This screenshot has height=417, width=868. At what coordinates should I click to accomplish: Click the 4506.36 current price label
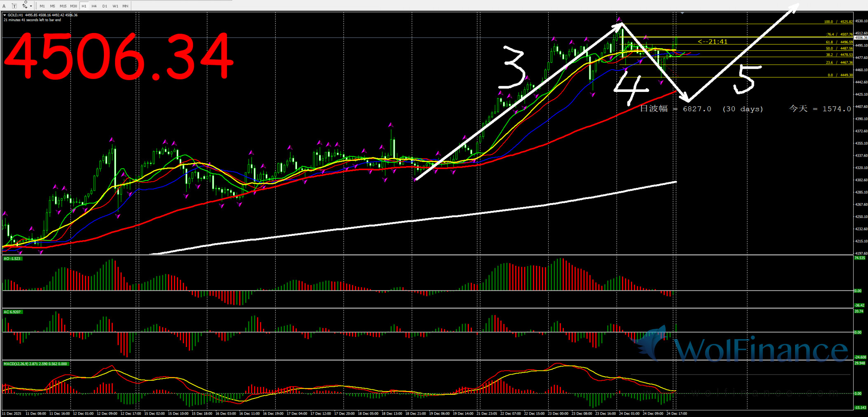861,37
